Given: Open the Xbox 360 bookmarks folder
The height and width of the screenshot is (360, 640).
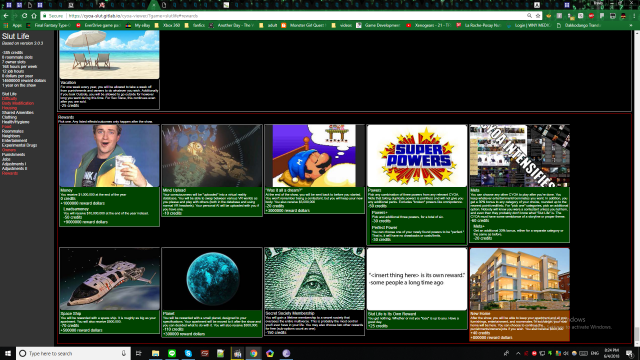Looking at the screenshot, I should tap(168, 25).
